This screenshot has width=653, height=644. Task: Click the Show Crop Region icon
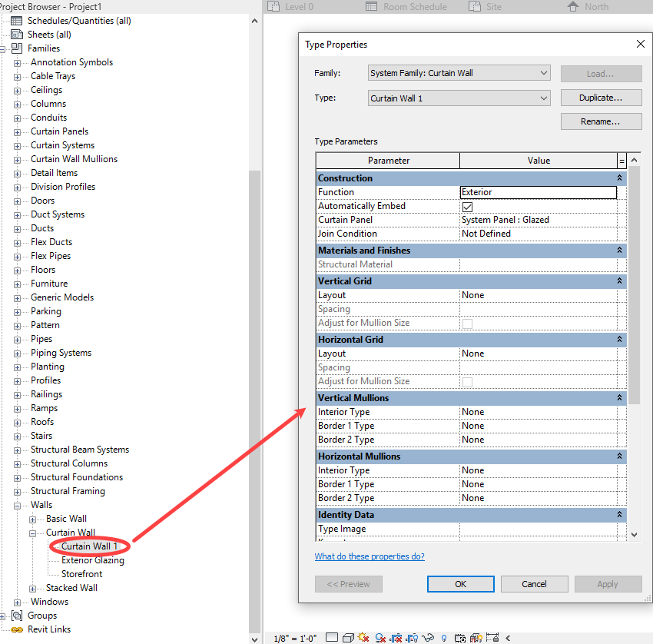click(x=412, y=638)
